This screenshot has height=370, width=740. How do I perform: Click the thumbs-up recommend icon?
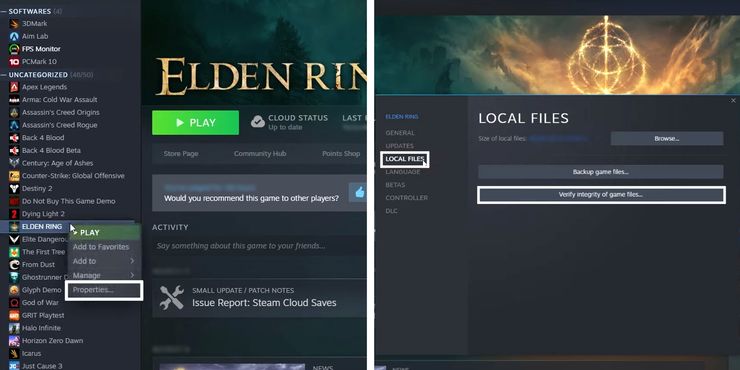pos(359,193)
